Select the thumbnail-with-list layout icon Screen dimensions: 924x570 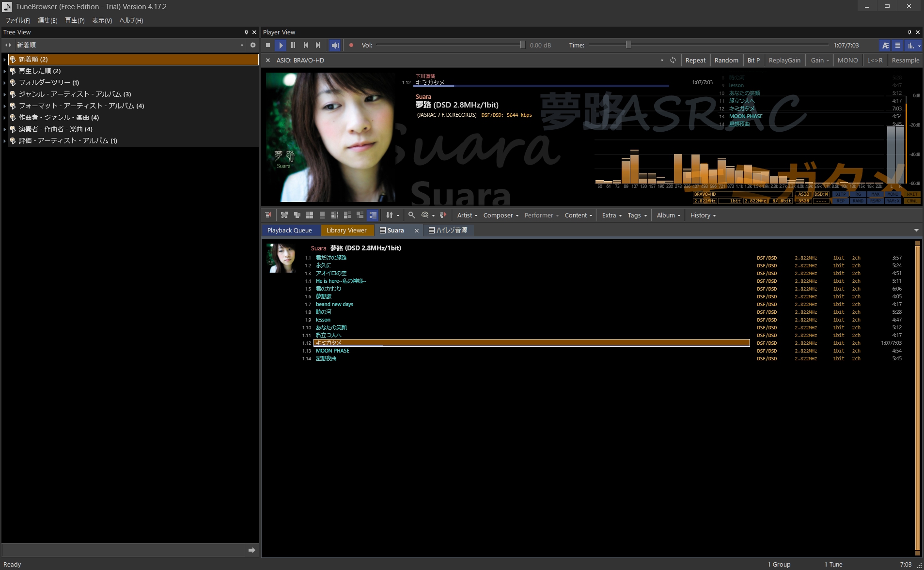pyautogui.click(x=360, y=215)
